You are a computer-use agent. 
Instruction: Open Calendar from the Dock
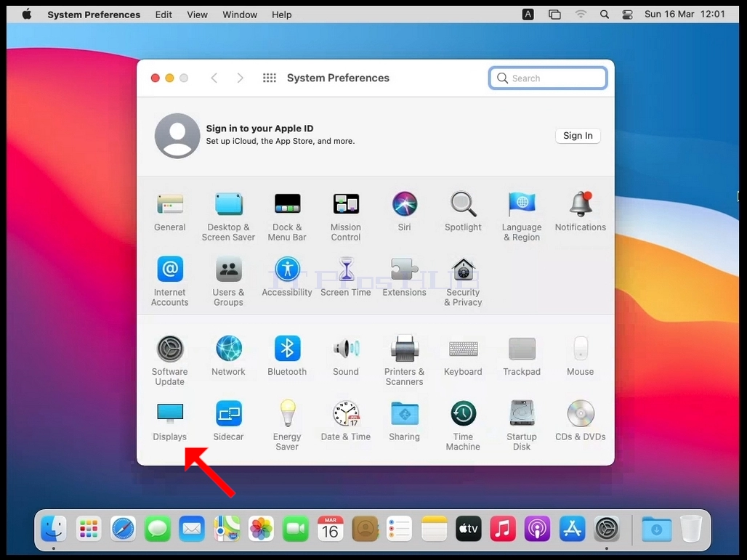pyautogui.click(x=330, y=529)
